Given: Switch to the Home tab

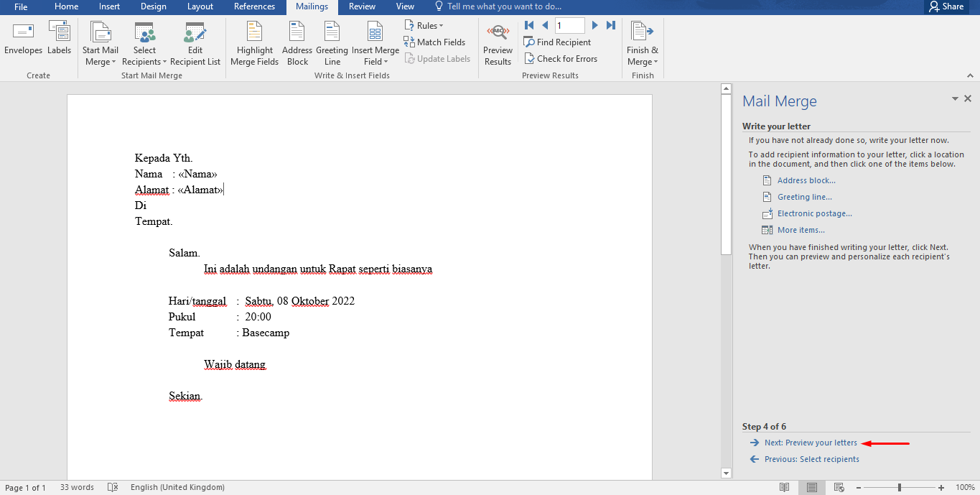Looking at the screenshot, I should tap(67, 6).
